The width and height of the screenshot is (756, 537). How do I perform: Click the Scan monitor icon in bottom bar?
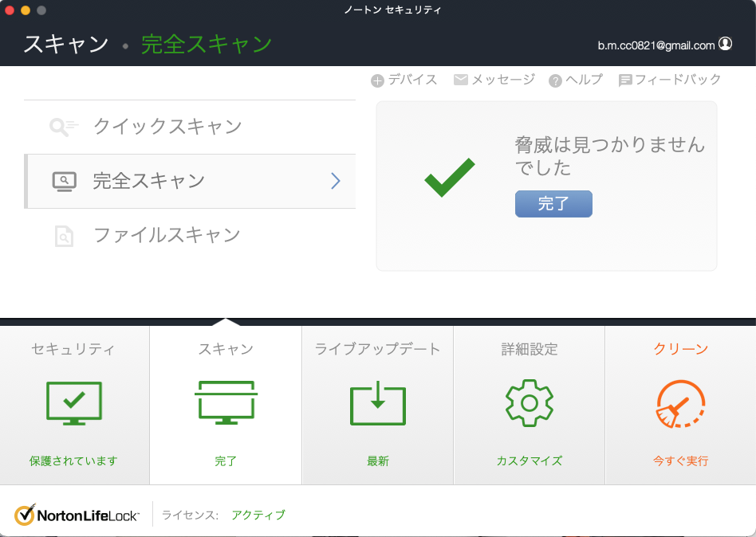click(226, 402)
